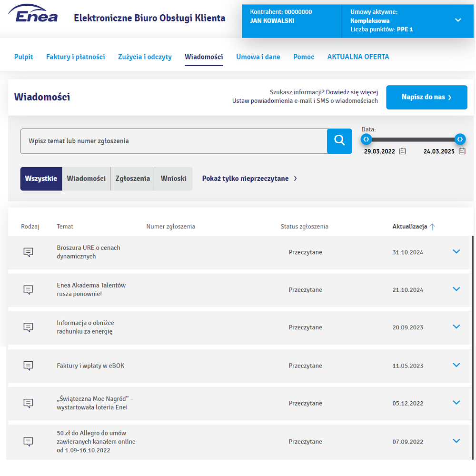Expand the Informacja o obniżce rachunku message
476x476 pixels.
click(x=456, y=327)
